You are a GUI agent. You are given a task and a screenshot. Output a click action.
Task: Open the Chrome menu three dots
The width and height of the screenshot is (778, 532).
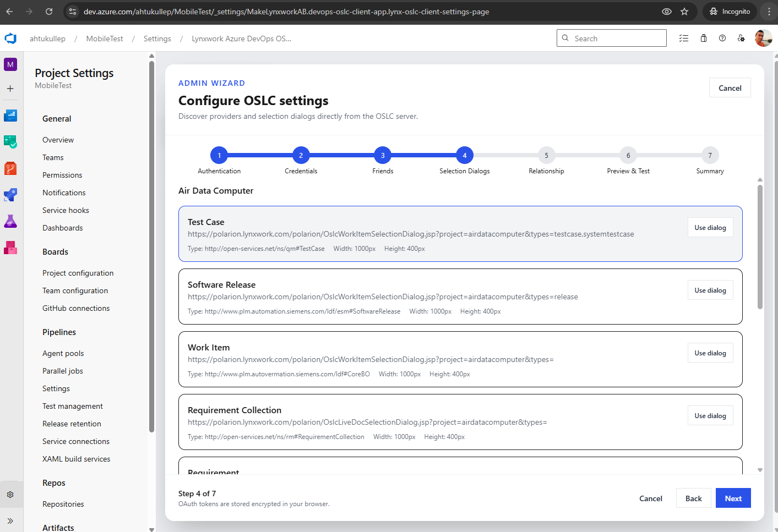pos(769,12)
